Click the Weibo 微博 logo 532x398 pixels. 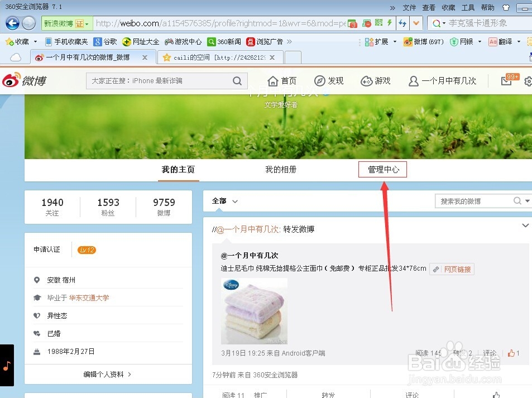pos(24,80)
